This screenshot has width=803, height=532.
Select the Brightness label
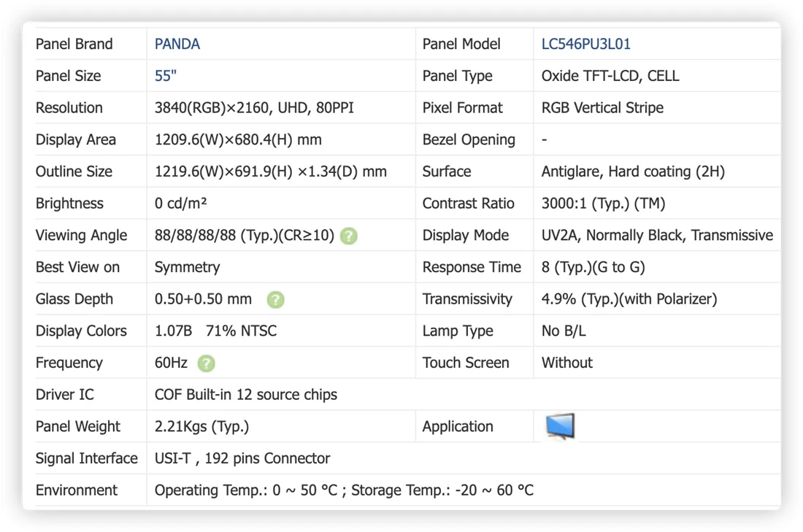pos(69,204)
